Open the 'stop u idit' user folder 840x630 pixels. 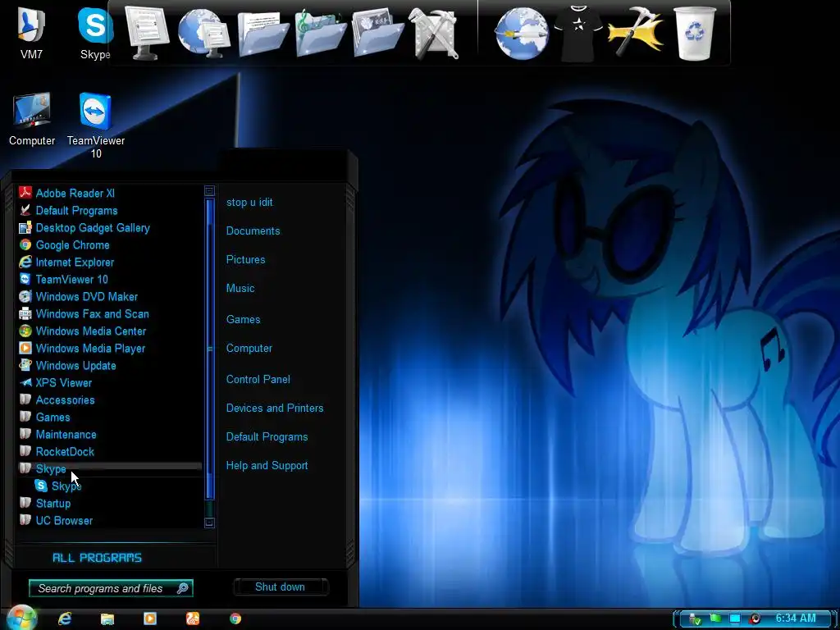point(249,203)
